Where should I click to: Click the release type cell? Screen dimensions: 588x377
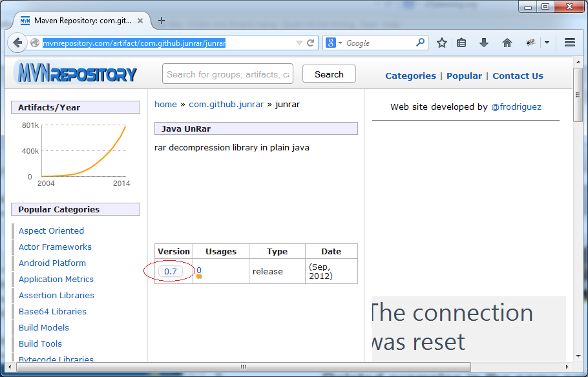point(277,271)
